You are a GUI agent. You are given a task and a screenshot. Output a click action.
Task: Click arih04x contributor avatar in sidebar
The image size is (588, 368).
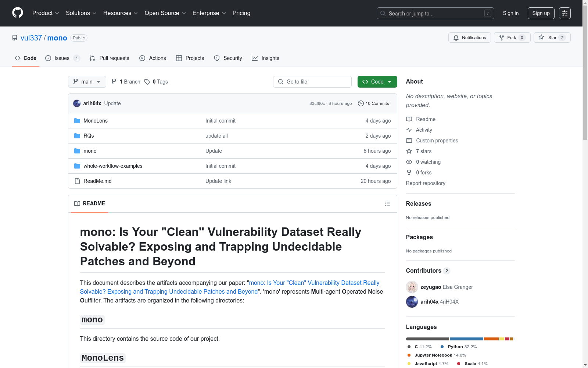(412, 302)
